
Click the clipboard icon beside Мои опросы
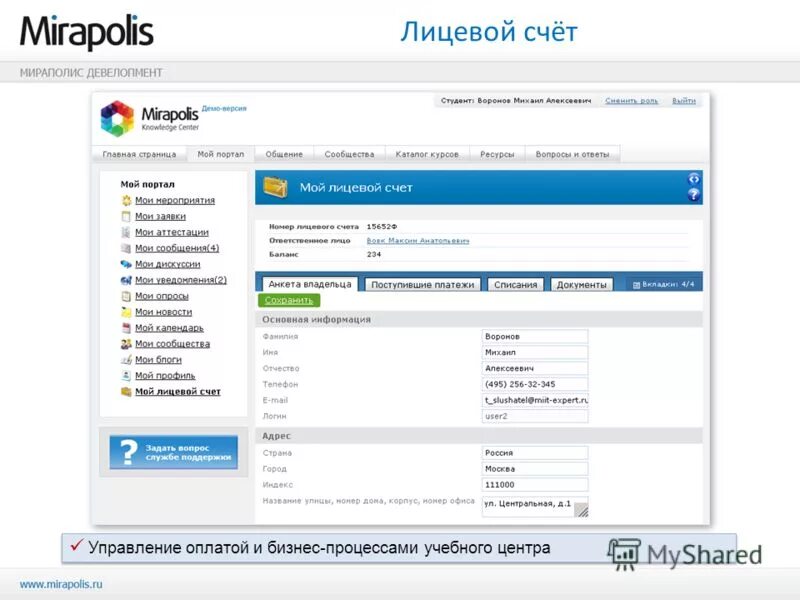tap(126, 296)
